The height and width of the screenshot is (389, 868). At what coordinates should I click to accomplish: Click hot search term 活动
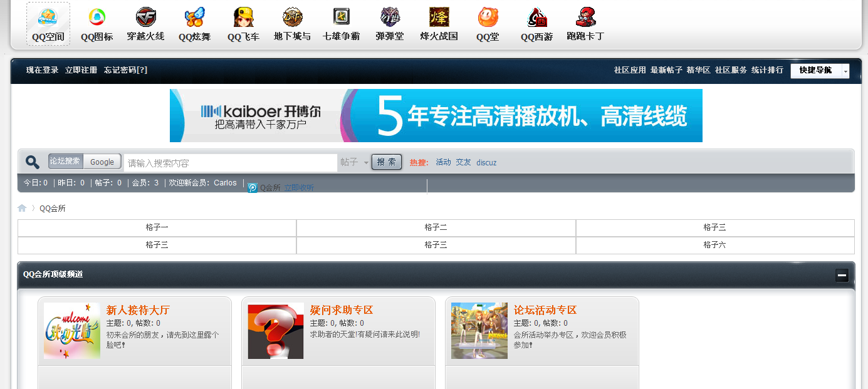(x=444, y=162)
